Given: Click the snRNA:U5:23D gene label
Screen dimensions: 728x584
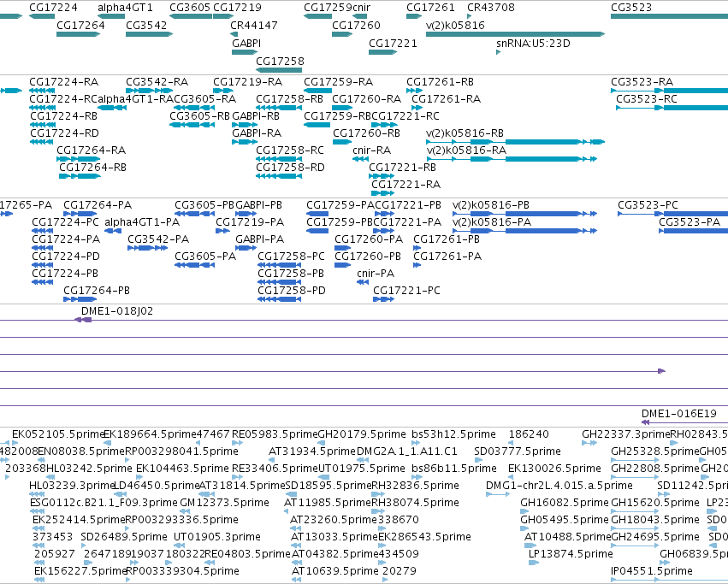Looking at the screenshot, I should [x=533, y=43].
